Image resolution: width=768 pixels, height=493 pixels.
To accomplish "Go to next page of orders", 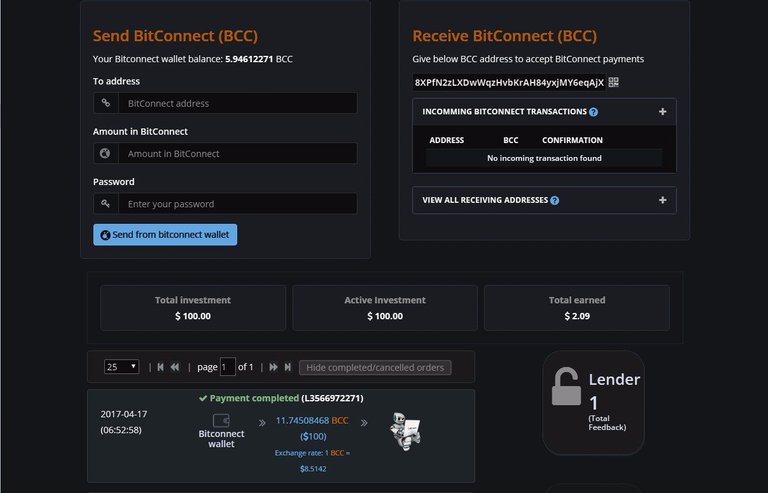I will coord(273,367).
